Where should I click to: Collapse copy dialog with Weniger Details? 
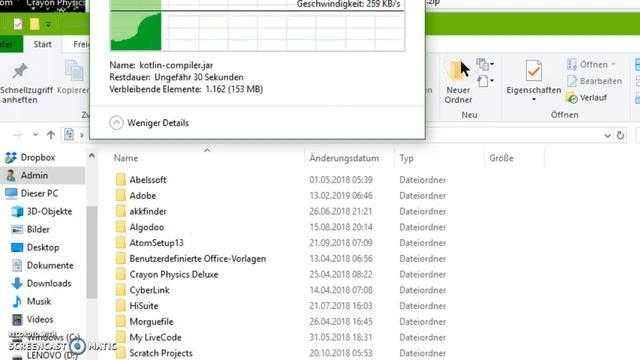point(149,122)
